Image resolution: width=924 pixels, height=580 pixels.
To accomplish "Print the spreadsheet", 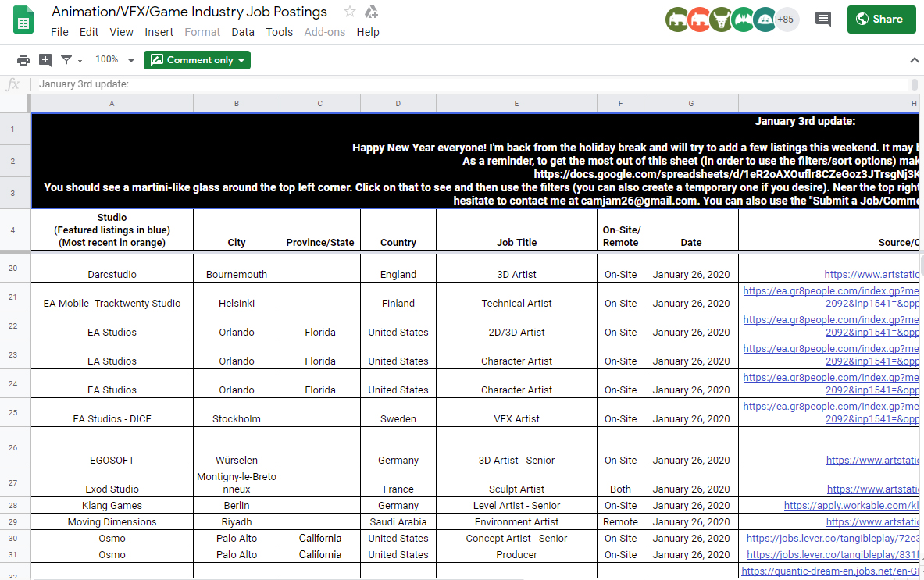I will click(x=23, y=60).
